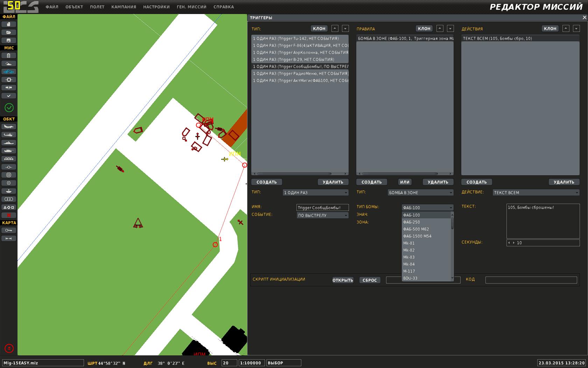Expand the action dropdown 'ТЕКСТ ВСЕМ'
Image resolution: width=588 pixels, height=368 pixels.
pos(536,192)
